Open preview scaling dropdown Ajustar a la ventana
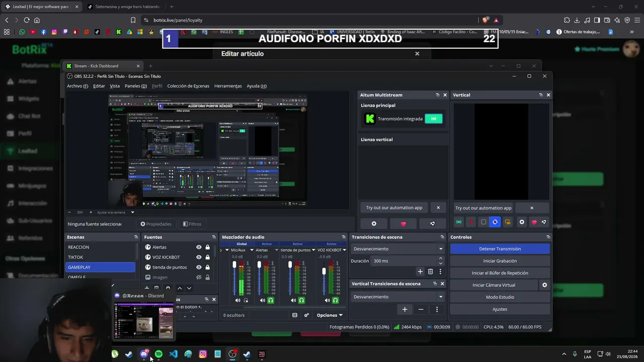The width and height of the screenshot is (644, 362). tap(115, 212)
